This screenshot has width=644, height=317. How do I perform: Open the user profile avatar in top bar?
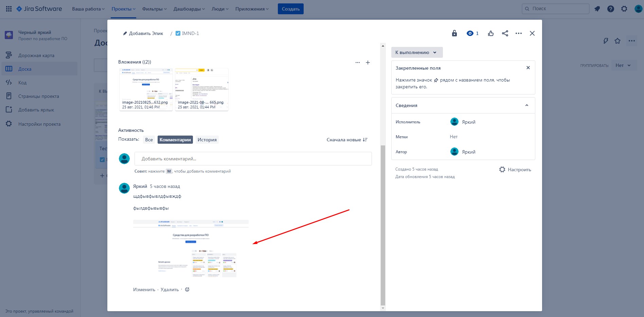[x=638, y=9]
